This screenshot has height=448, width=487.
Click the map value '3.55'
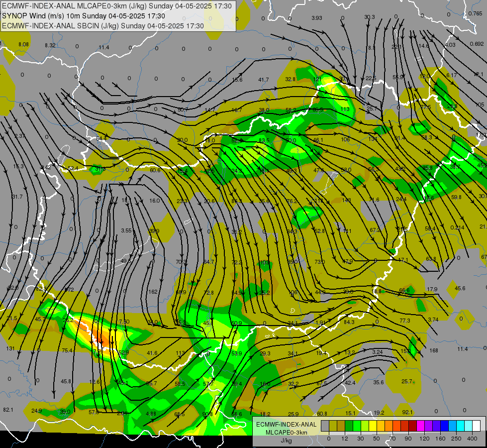click(x=126, y=230)
